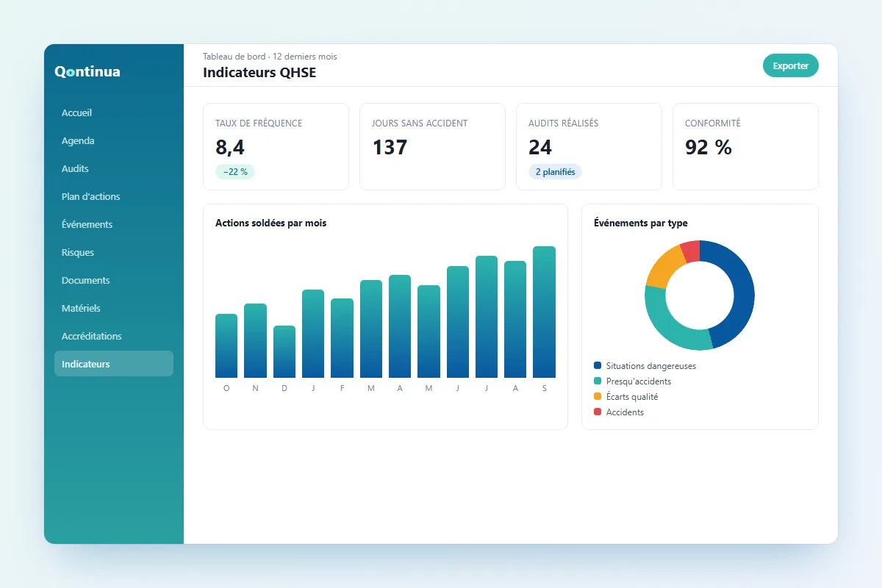This screenshot has width=882, height=588.
Task: Click the Indicateurs QHSE page title
Action: pos(259,73)
